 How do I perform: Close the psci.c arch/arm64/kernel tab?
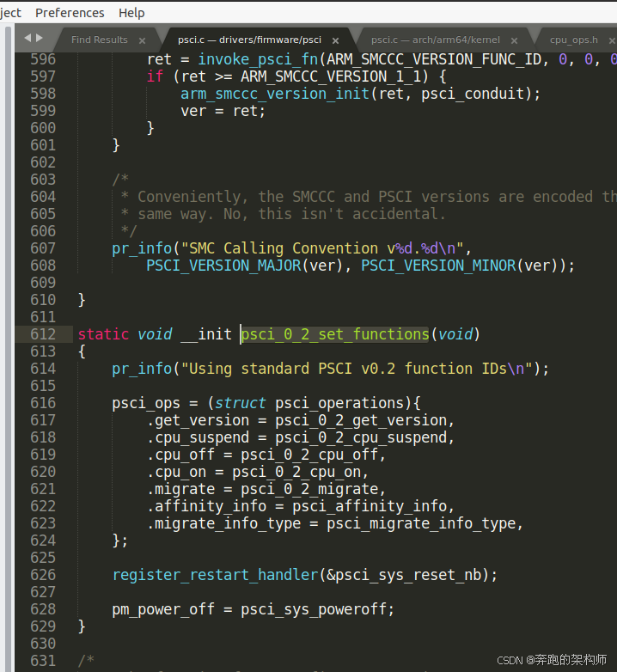tap(514, 40)
